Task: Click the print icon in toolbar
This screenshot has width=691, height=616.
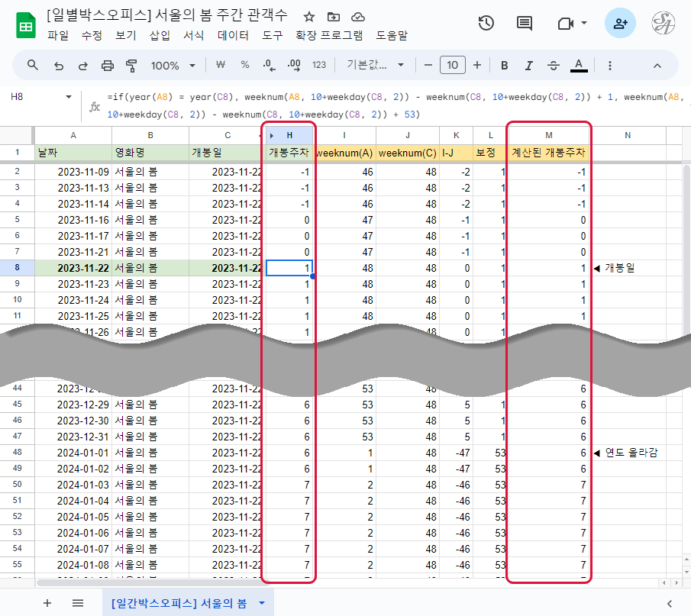Action: click(x=108, y=66)
